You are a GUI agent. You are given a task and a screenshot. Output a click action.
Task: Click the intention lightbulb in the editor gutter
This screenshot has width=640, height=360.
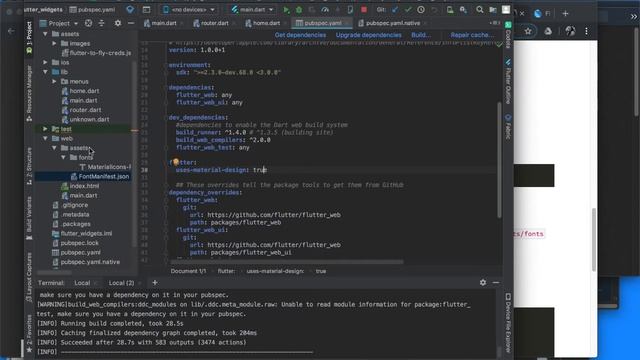click(176, 162)
